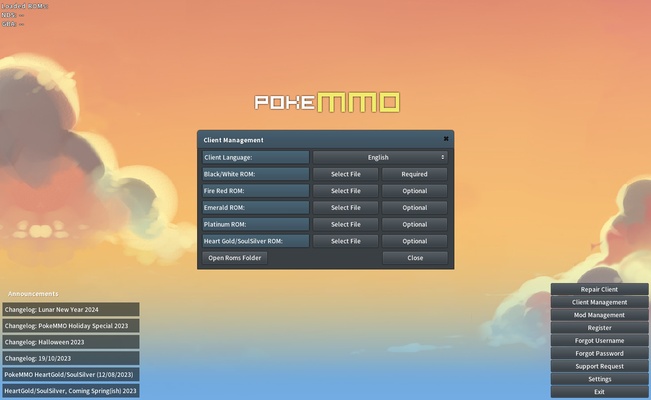Click Exit to quit PokeMMO
The image size is (651, 400).
[x=599, y=392]
